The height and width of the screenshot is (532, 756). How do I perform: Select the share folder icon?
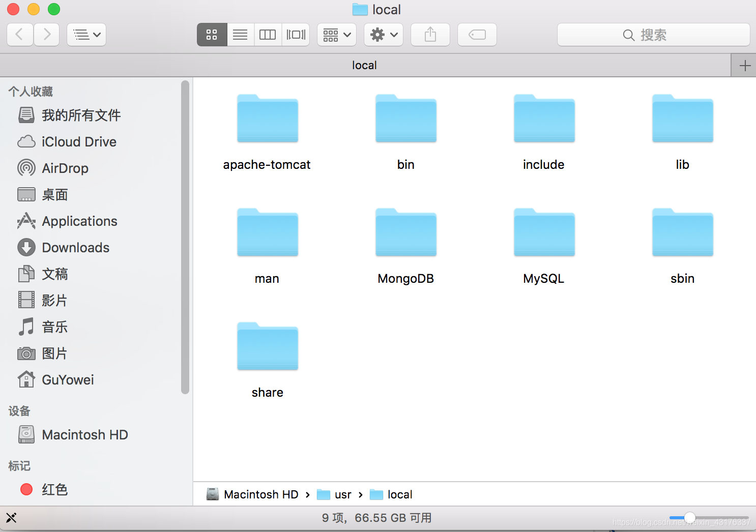point(268,346)
